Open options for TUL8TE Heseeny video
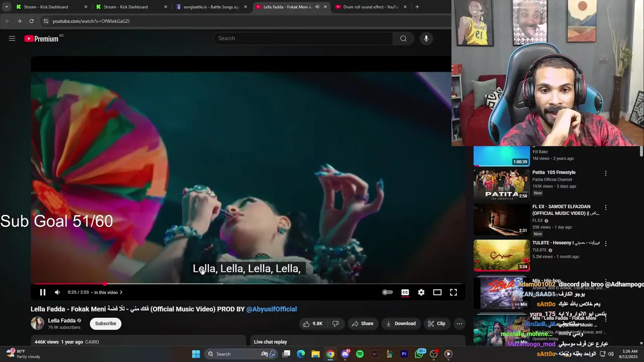The image size is (644, 362). (x=606, y=244)
